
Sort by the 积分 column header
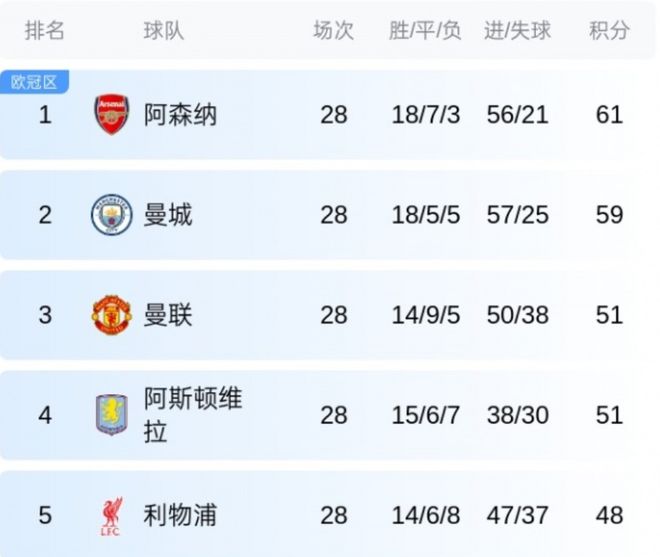pyautogui.click(x=609, y=31)
